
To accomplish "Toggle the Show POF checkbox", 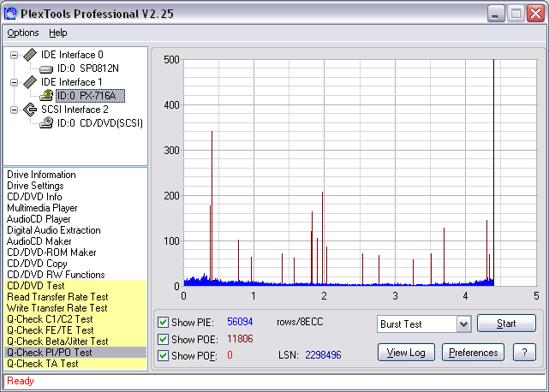I will 163,355.
